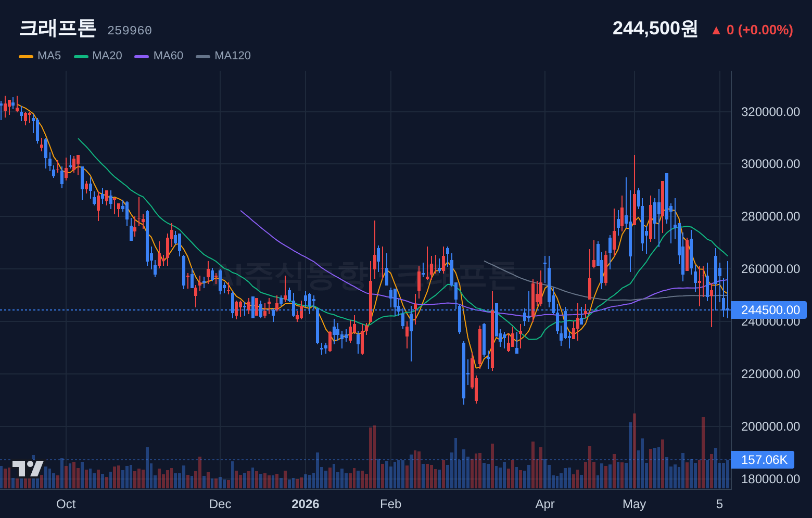Image resolution: width=812 pixels, height=518 pixels.
Task: Click the blue 157.06K volume tag
Action: tap(763, 460)
